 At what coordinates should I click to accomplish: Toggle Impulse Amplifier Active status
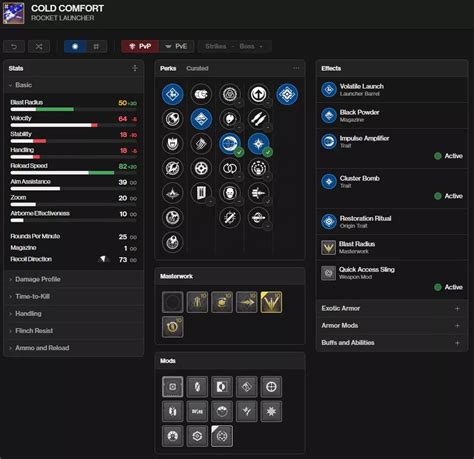point(449,156)
